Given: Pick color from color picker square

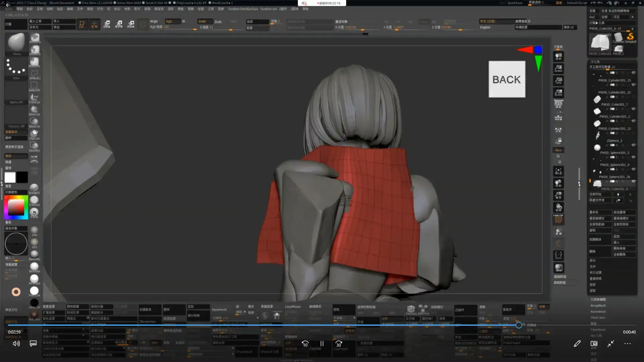Looking at the screenshot, I should (16, 207).
